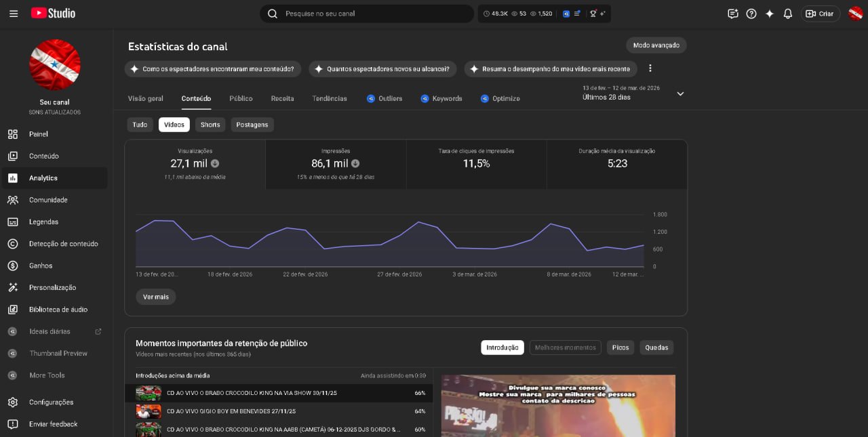
Task: Click the Pesquise no seu canal search field
Action: click(373, 14)
